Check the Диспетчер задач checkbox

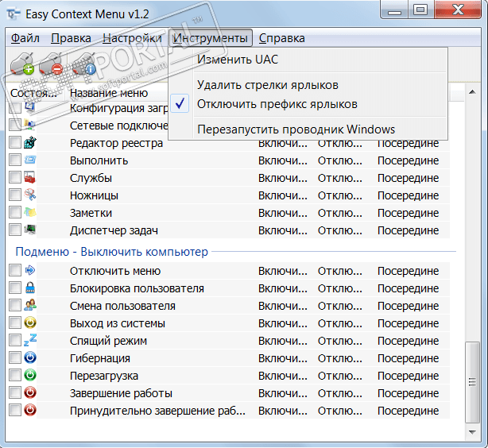[x=15, y=230]
